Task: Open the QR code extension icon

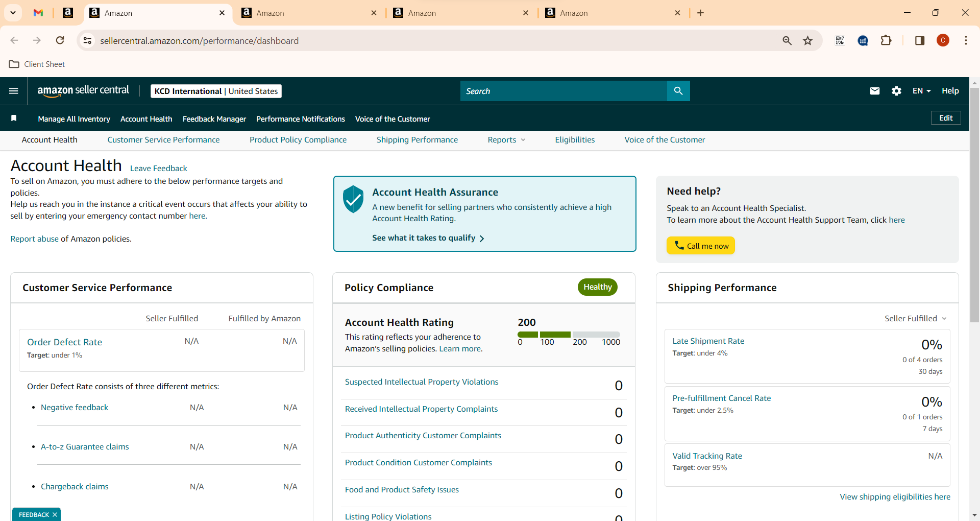Action: pyautogui.click(x=840, y=40)
